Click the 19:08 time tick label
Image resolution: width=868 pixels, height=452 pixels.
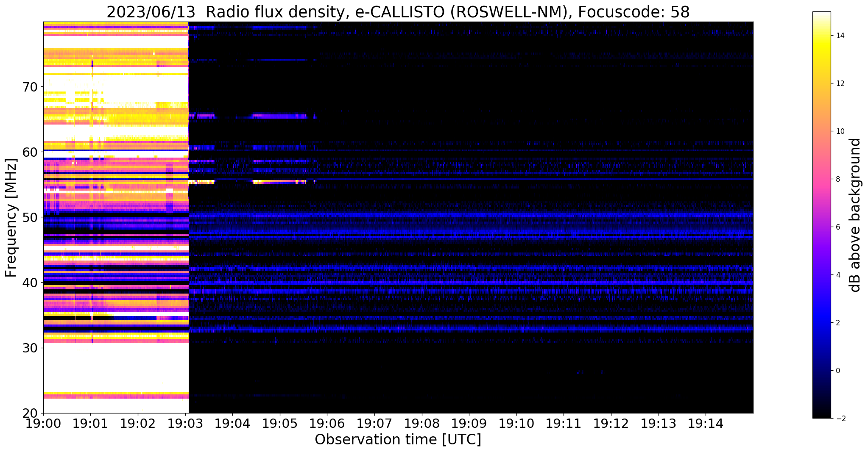(422, 423)
